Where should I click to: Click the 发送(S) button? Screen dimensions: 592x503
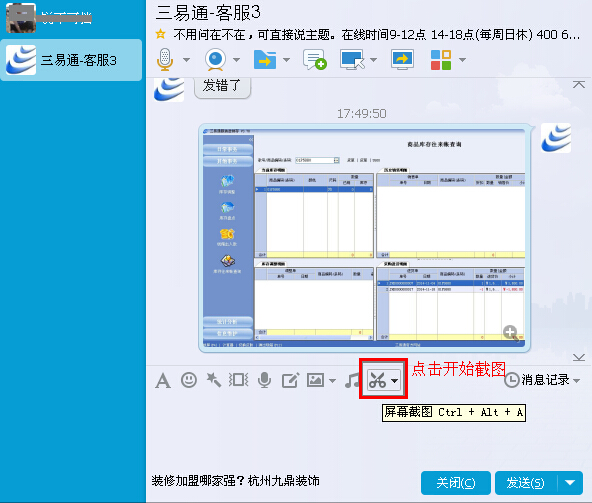pyautogui.click(x=526, y=483)
